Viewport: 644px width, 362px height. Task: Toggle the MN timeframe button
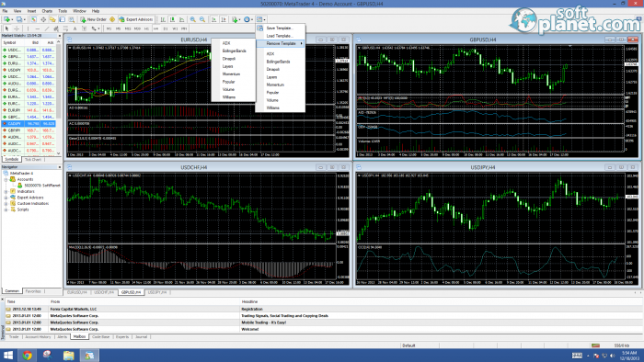(x=184, y=28)
